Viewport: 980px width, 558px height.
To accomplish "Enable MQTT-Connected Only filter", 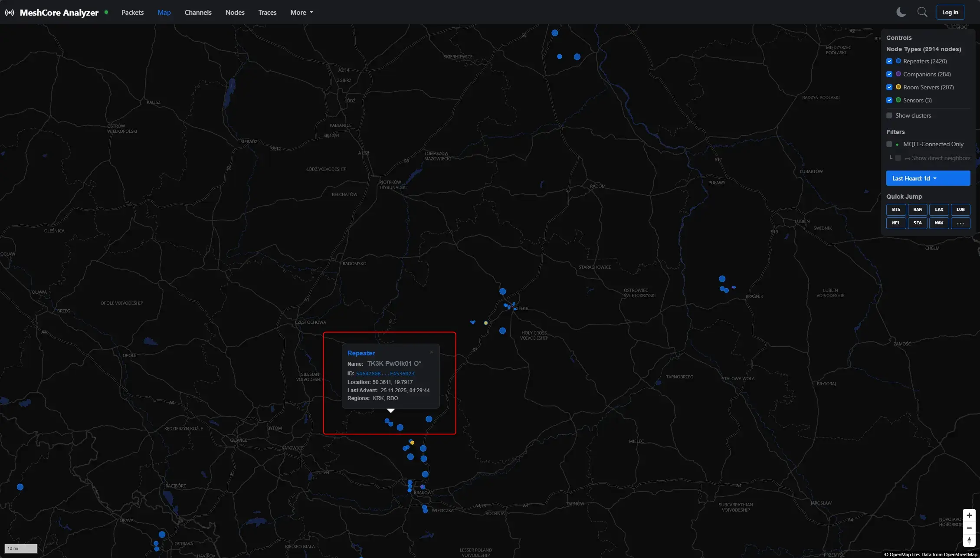I will coord(889,144).
